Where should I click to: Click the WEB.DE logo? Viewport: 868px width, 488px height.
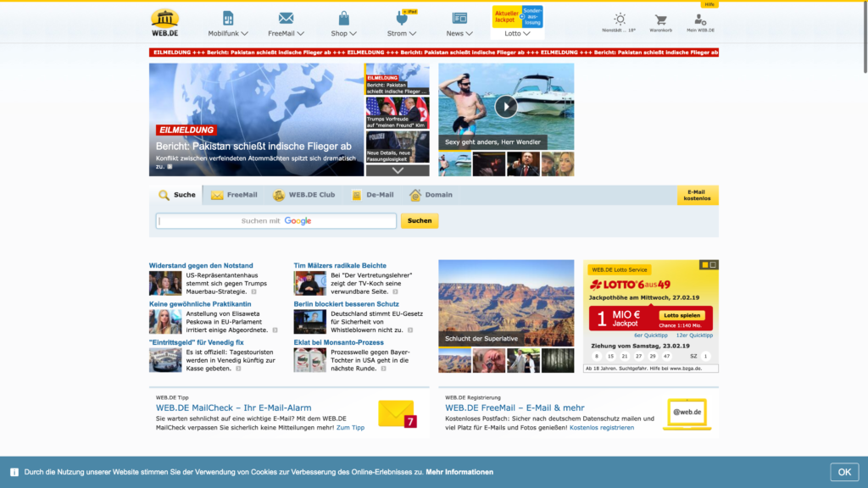tap(164, 22)
